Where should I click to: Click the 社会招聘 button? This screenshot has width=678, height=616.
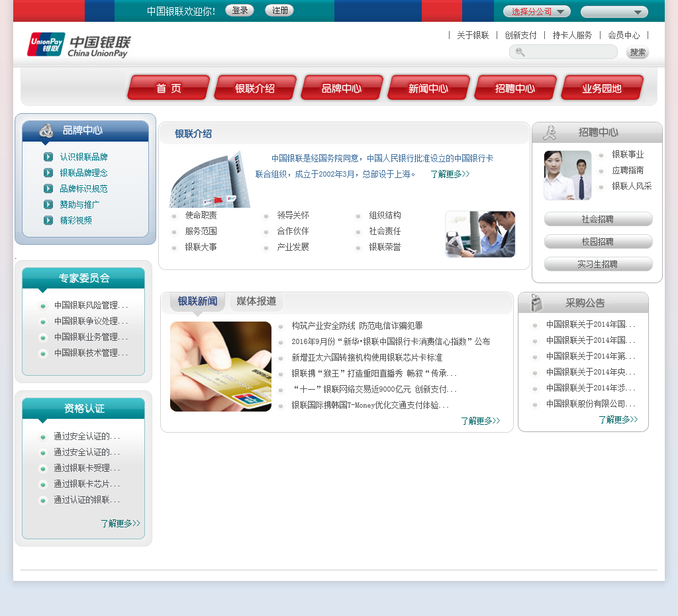598,219
